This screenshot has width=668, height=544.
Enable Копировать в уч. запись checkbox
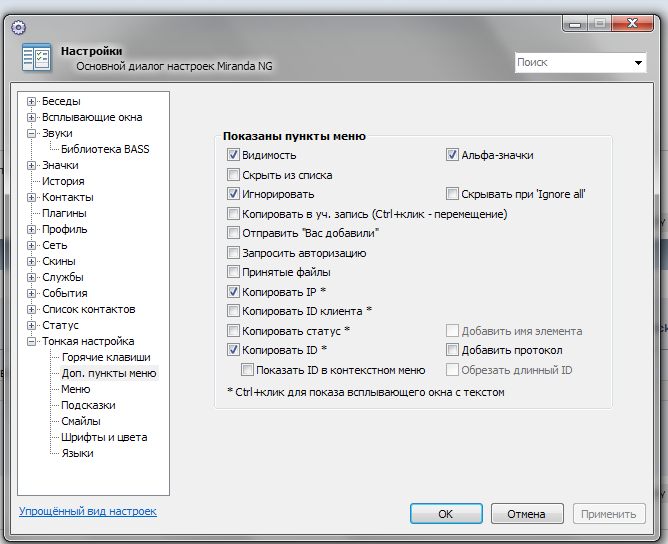click(x=233, y=213)
